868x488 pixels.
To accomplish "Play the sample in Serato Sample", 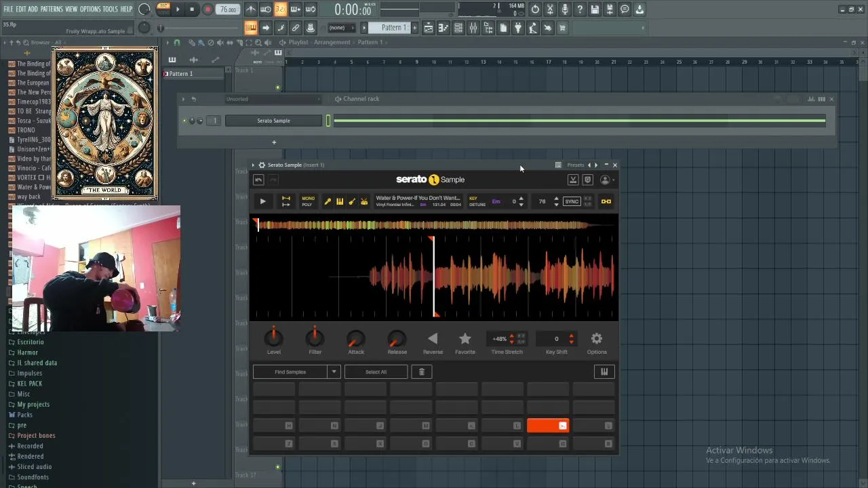I will tap(262, 201).
